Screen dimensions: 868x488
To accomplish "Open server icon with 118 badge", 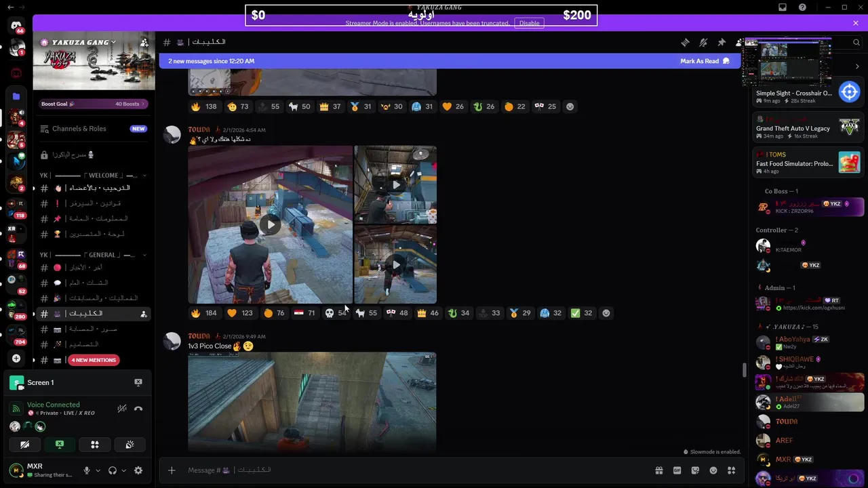I will point(16,207).
